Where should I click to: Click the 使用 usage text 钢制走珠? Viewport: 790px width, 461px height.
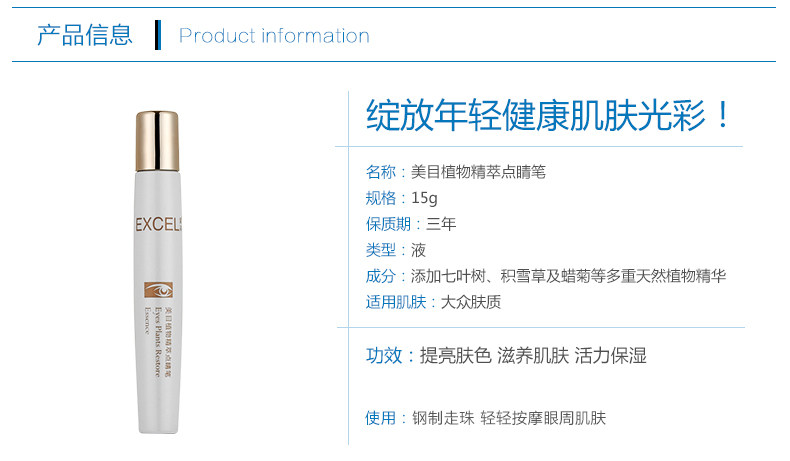[443, 418]
